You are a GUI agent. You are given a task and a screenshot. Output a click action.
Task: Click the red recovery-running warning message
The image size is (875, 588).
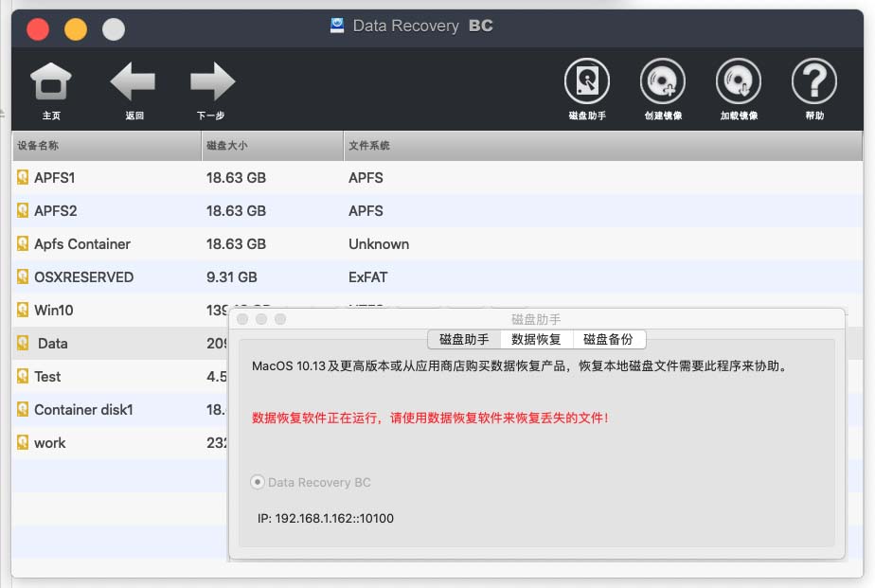pos(430,418)
